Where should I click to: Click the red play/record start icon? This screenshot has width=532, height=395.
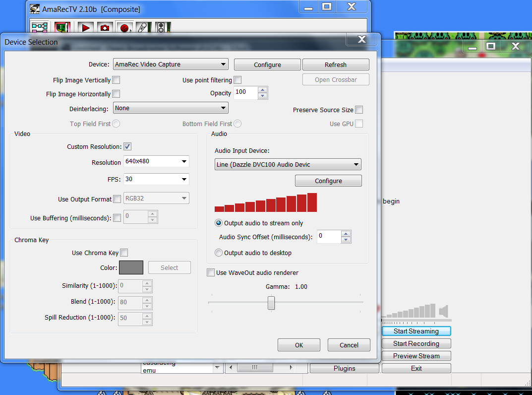point(85,27)
